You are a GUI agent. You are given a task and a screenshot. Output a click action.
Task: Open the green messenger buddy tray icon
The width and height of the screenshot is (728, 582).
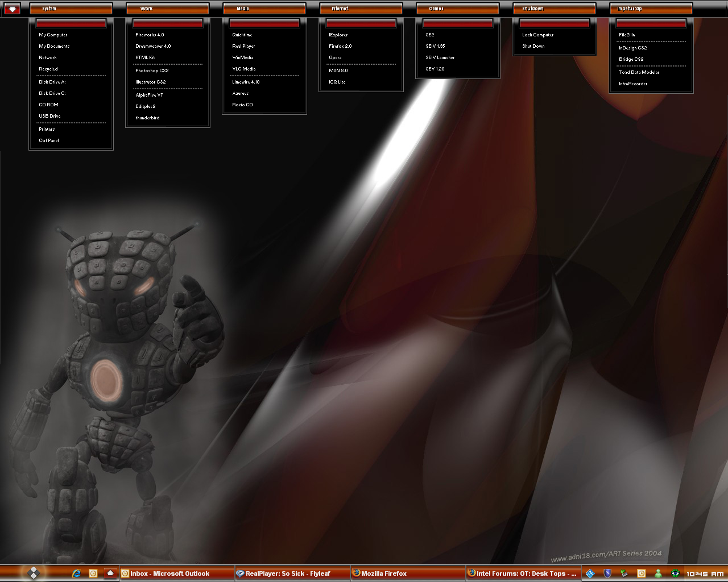pyautogui.click(x=658, y=573)
